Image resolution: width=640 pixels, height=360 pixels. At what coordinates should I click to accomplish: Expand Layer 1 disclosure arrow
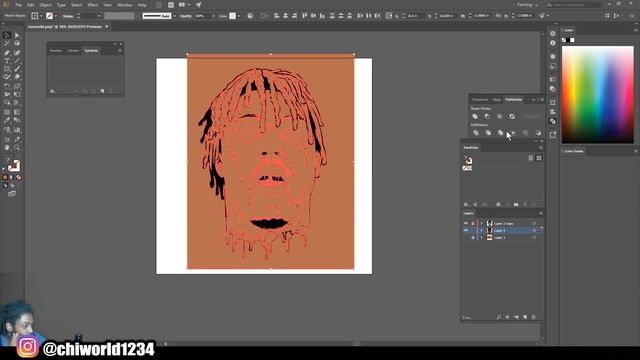pyautogui.click(x=481, y=238)
